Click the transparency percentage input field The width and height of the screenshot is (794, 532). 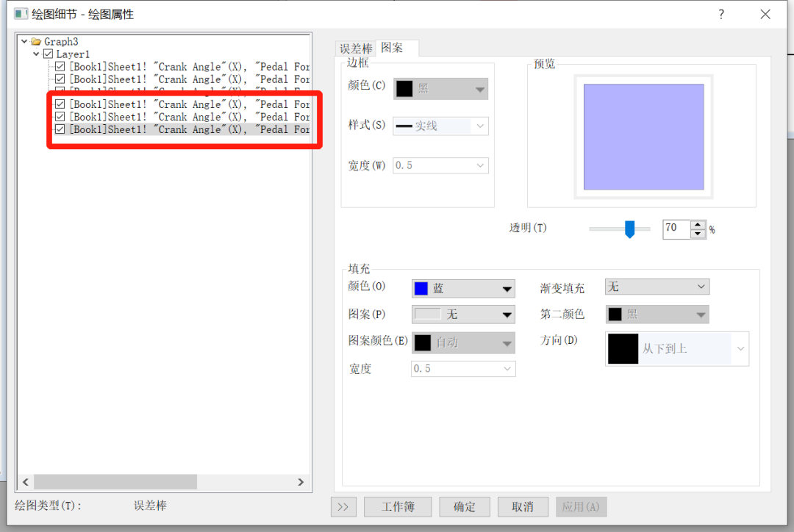click(676, 229)
